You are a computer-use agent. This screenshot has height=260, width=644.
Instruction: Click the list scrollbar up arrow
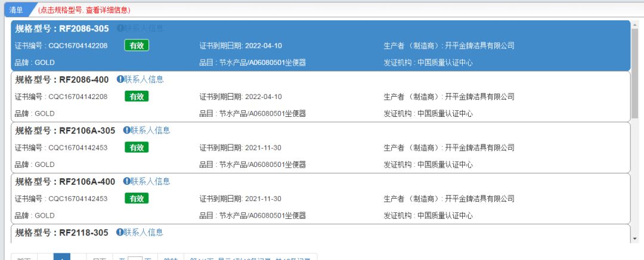point(635,24)
